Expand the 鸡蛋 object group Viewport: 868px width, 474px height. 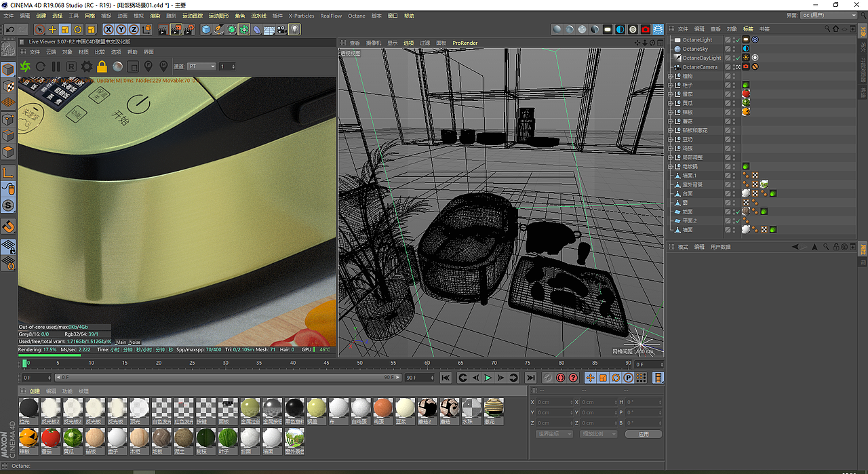point(670,148)
